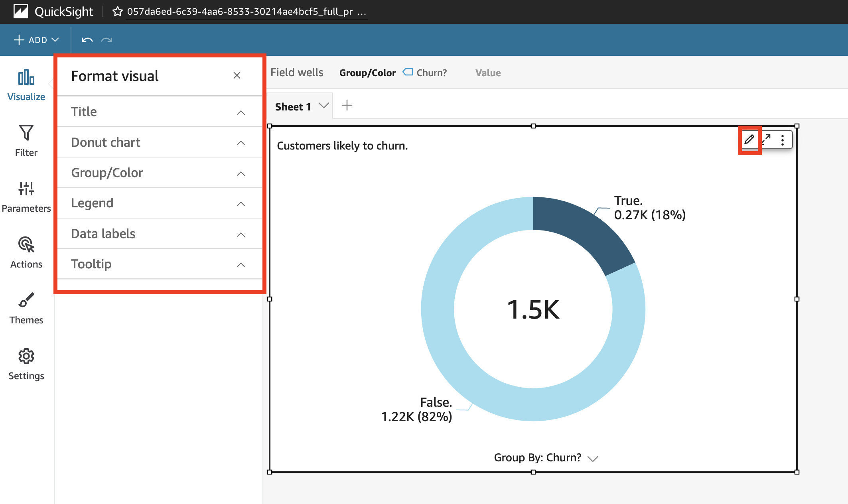Open the visual's three-dot menu
848x504 pixels.
[x=783, y=140]
